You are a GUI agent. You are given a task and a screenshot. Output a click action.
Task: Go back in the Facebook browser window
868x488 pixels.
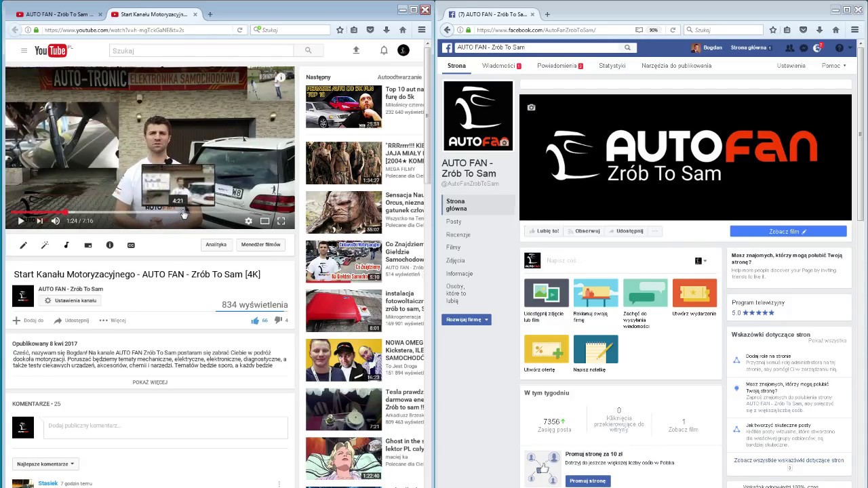pos(447,30)
